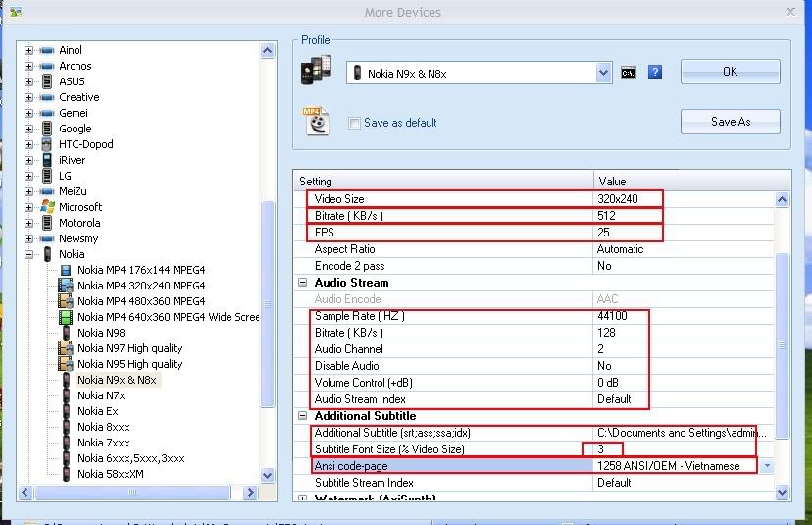Expand the Watermark section
Screen dimensions: 812x525
tap(302, 499)
